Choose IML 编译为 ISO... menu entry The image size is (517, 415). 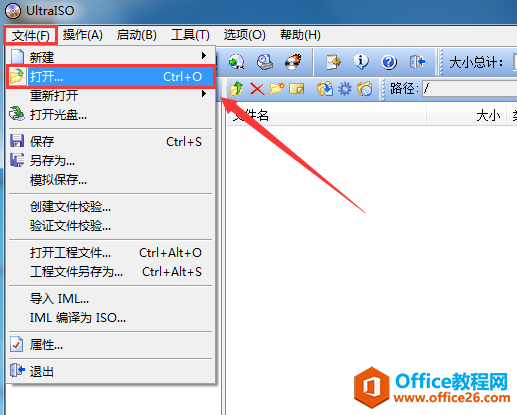coord(110,318)
